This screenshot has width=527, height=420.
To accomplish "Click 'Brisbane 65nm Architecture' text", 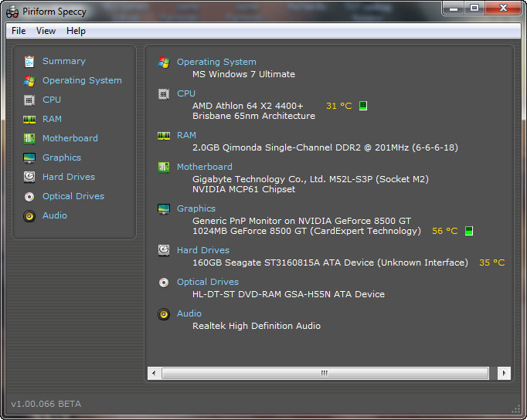I will [253, 116].
